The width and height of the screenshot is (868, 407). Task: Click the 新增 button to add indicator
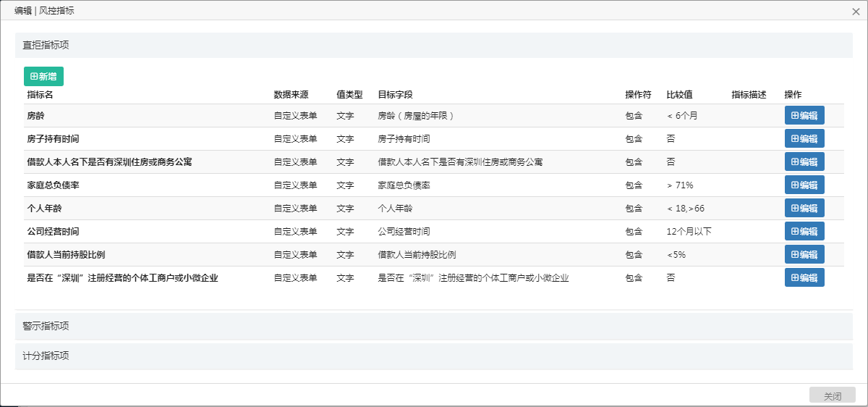[43, 77]
